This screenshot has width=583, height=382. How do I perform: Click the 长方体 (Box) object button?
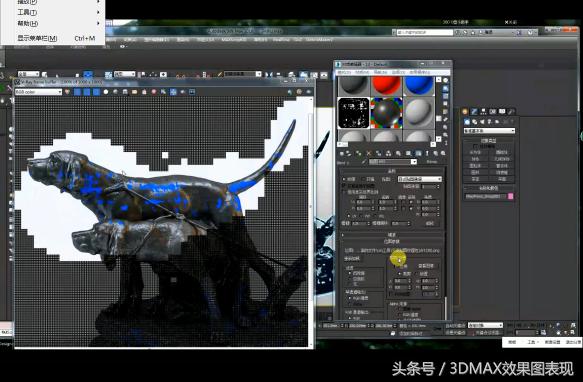point(476,153)
